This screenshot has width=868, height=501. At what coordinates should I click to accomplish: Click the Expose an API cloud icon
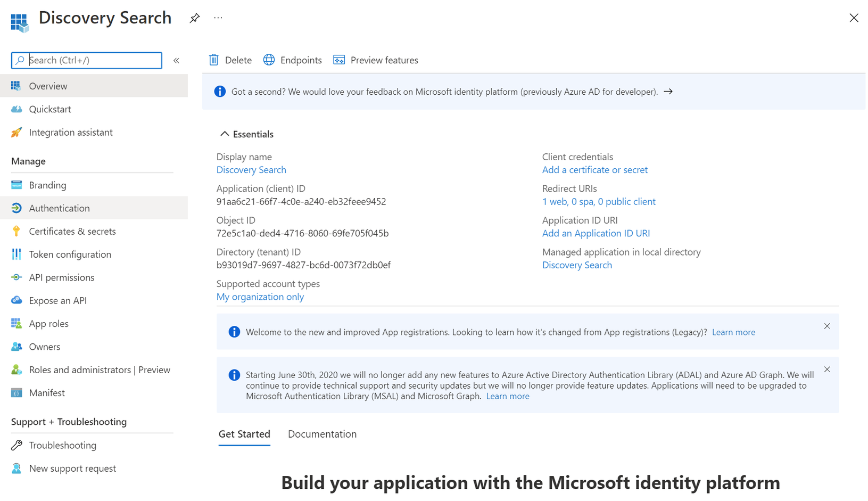point(16,300)
